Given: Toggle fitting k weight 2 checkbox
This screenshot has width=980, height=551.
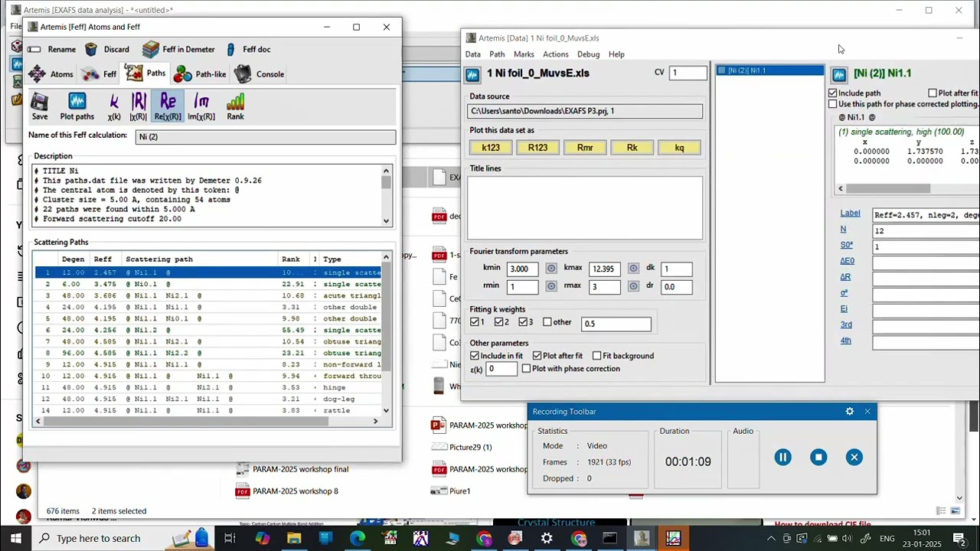Looking at the screenshot, I should click(x=499, y=322).
